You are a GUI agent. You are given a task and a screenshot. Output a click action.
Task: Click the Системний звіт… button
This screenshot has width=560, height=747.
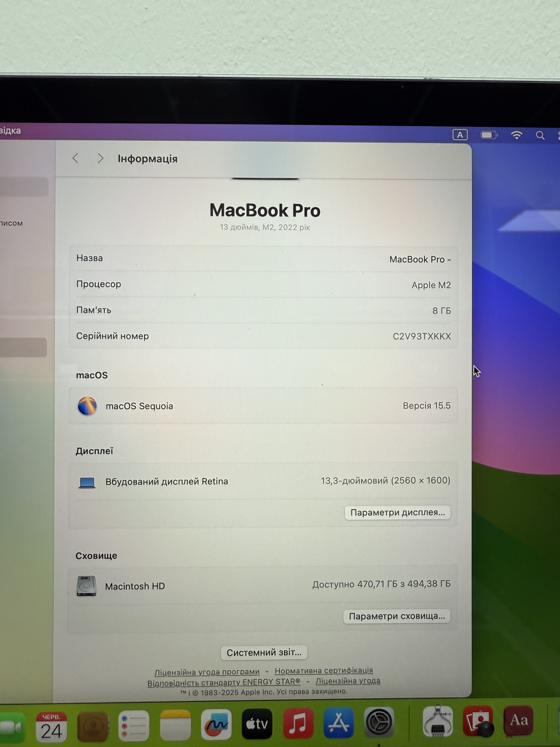(x=264, y=653)
